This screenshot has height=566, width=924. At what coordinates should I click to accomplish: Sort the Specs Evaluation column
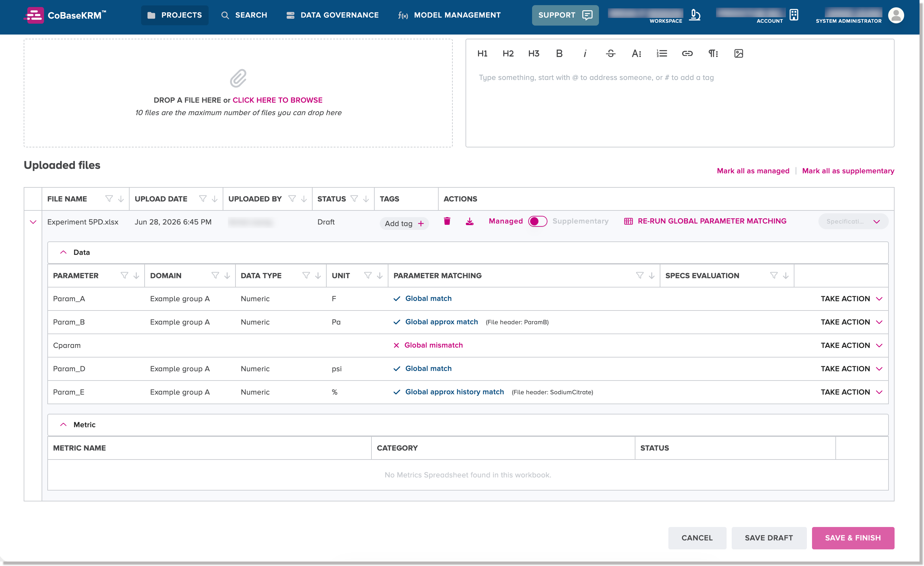pyautogui.click(x=785, y=276)
